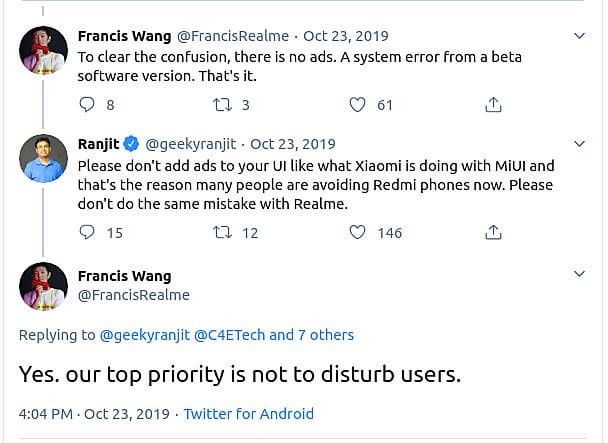Open @geekyranjit mention in Replying to line

(x=145, y=335)
